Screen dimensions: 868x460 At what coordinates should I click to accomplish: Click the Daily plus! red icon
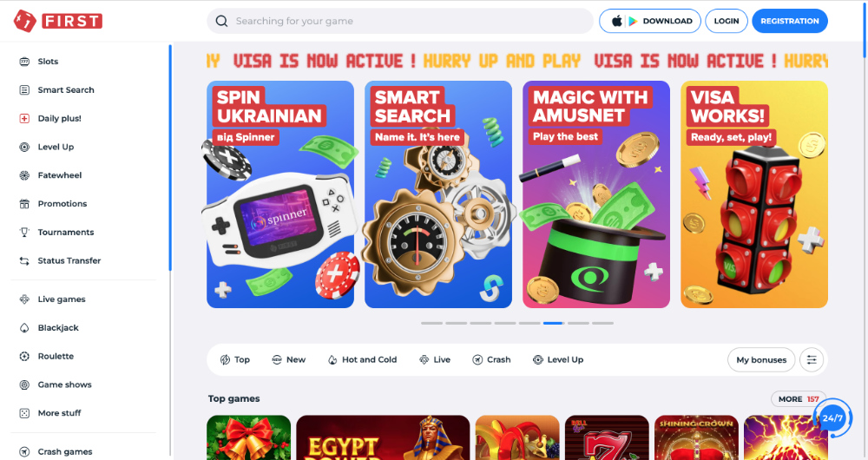point(24,118)
